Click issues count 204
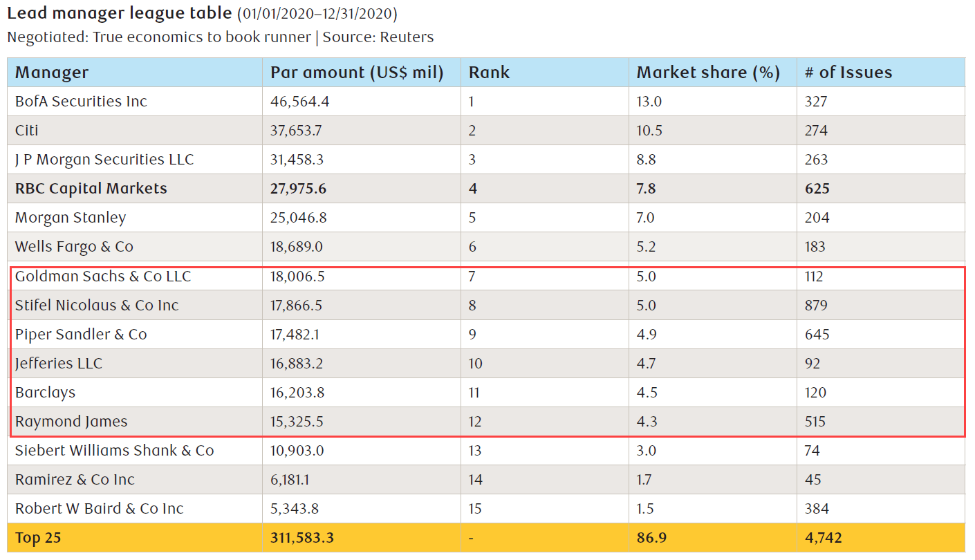Viewport: 975px width, 560px height. [x=816, y=218]
